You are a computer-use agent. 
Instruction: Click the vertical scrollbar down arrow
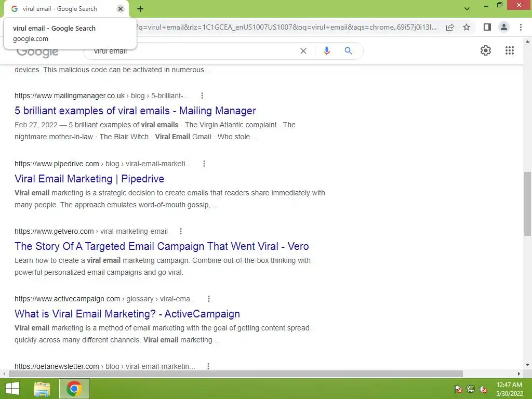coord(527,365)
